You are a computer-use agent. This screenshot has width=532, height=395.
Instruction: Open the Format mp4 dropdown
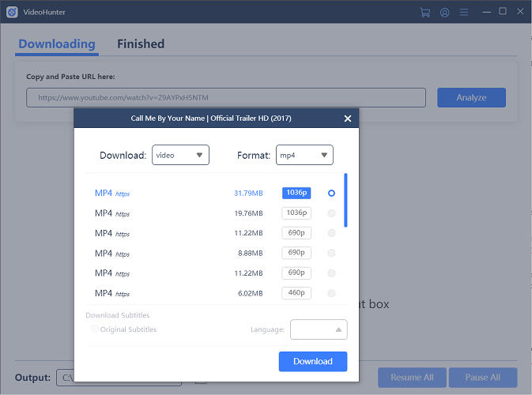[304, 155]
